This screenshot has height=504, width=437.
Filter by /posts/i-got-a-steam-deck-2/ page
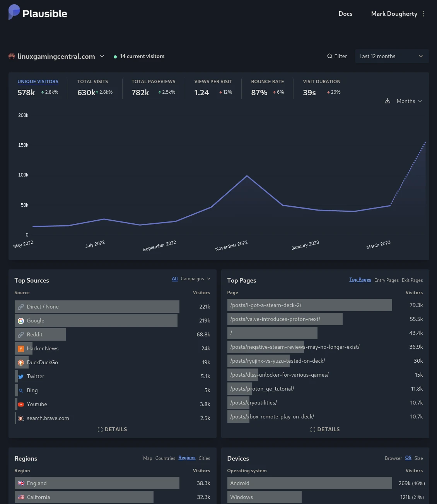click(x=266, y=305)
